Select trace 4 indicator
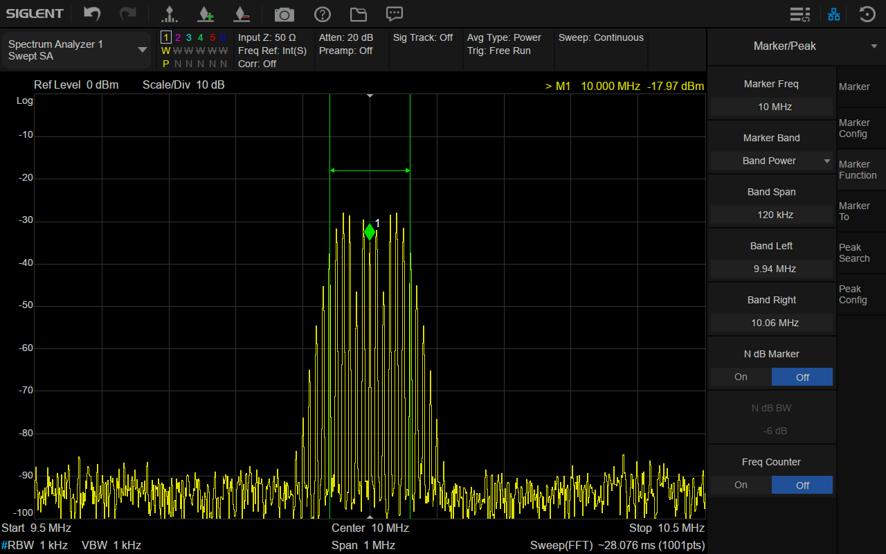Viewport: 886px width, 554px height. pyautogui.click(x=200, y=37)
